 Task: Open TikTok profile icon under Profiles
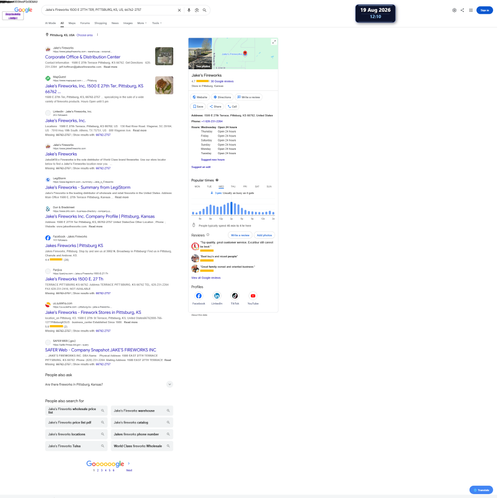[235, 296]
